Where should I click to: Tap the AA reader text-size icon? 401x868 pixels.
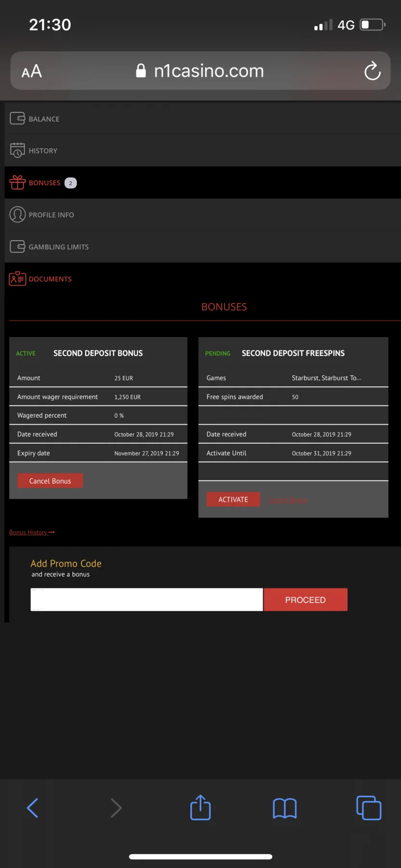(32, 71)
